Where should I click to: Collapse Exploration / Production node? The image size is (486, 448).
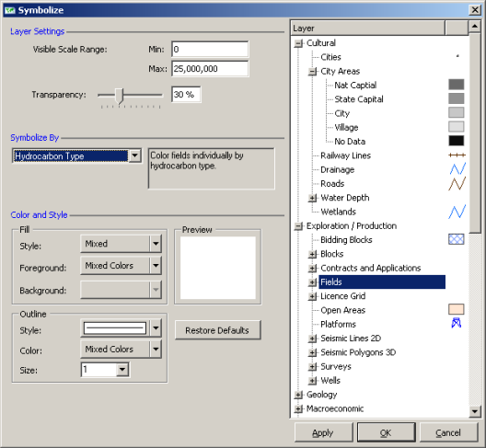[298, 226]
